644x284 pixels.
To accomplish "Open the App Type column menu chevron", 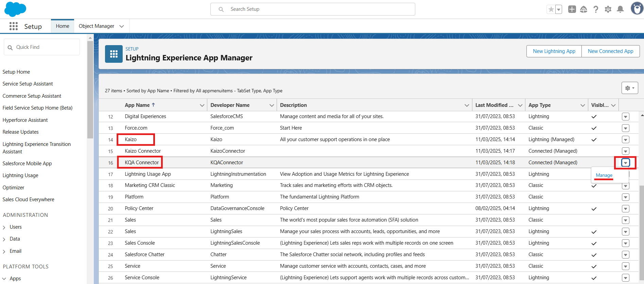I will (x=582, y=105).
